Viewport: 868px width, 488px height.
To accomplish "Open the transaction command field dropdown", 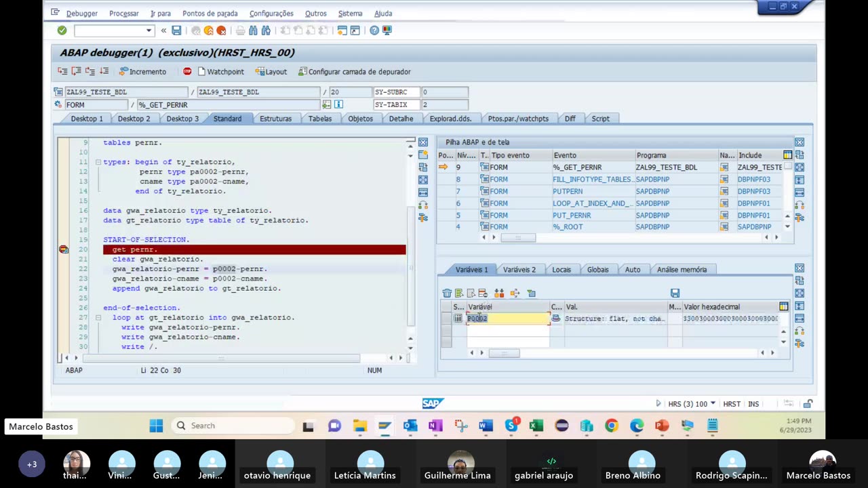I will (149, 30).
